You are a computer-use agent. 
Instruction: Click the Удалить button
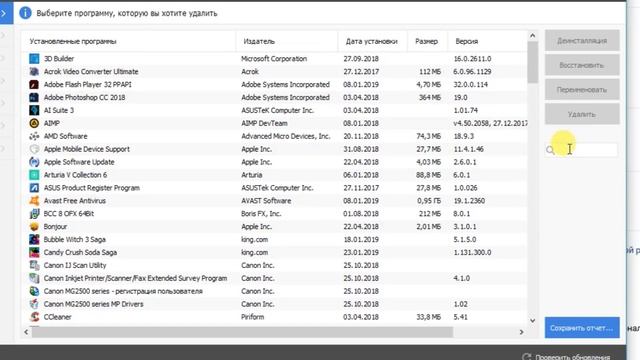[582, 114]
